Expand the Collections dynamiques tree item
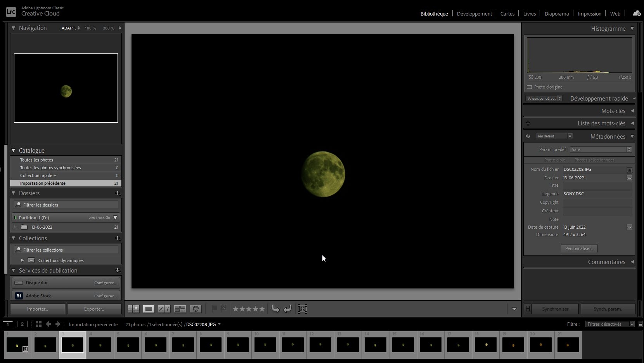The height and width of the screenshot is (363, 644). point(23,261)
